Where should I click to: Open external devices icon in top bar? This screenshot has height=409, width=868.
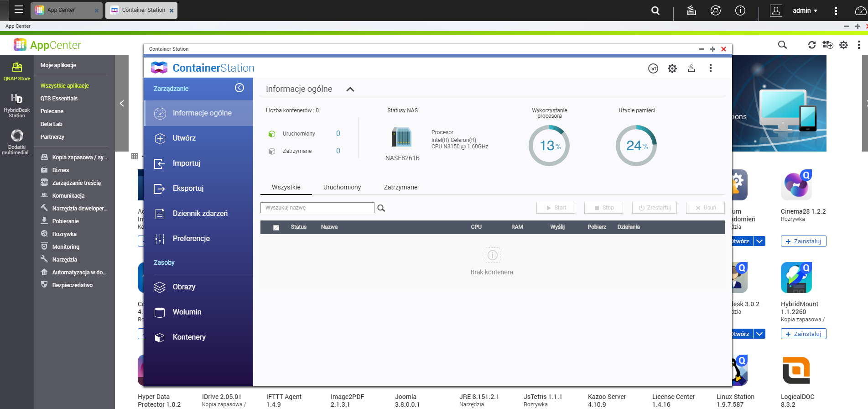(x=716, y=10)
